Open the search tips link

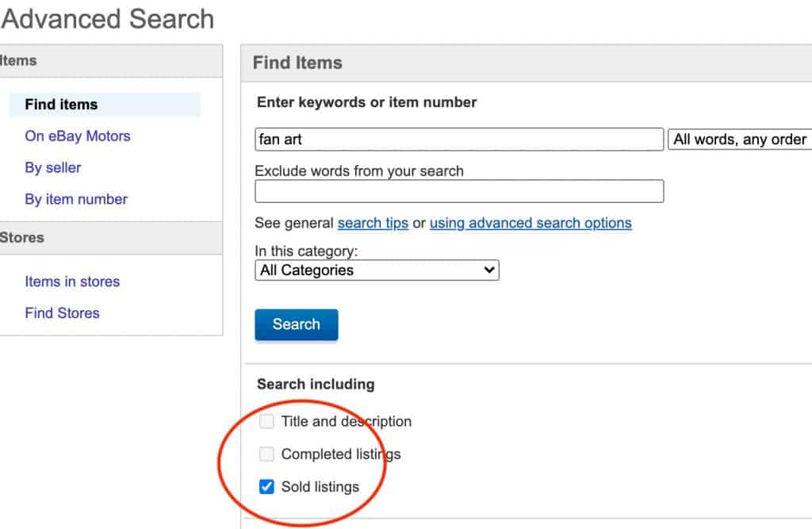pos(373,223)
